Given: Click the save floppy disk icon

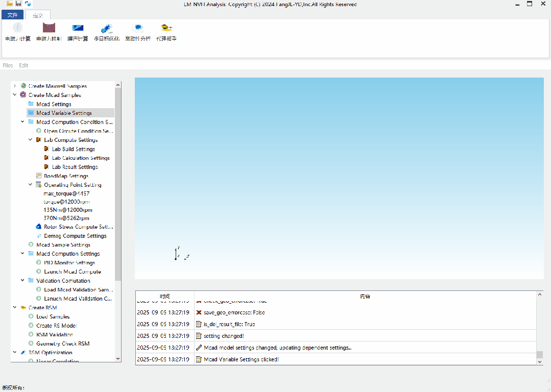Looking at the screenshot, I should (x=18, y=4).
